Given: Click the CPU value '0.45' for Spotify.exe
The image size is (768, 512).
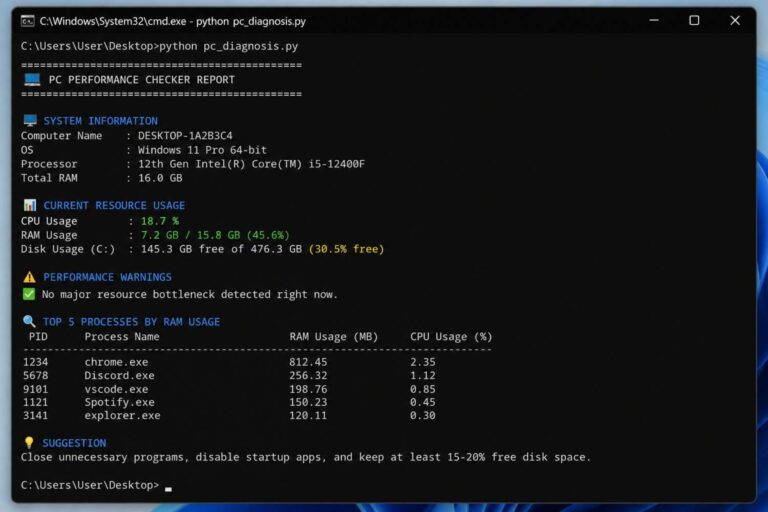Looking at the screenshot, I should (x=423, y=402).
